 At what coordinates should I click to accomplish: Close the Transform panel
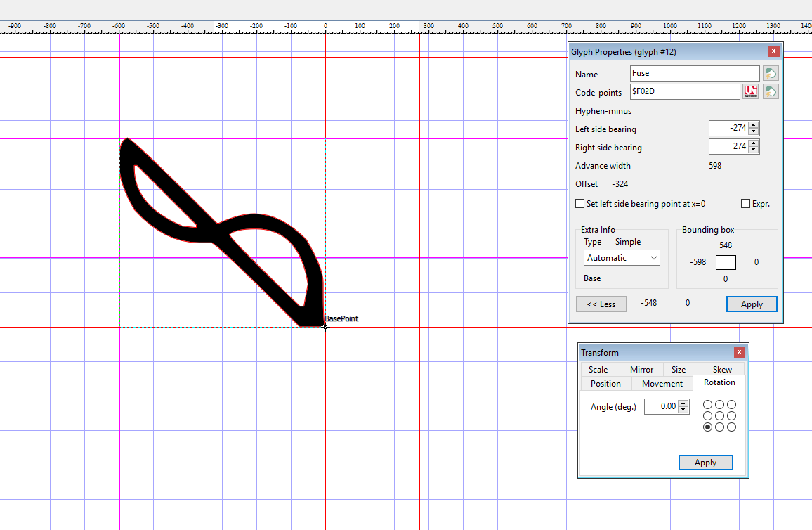(740, 352)
